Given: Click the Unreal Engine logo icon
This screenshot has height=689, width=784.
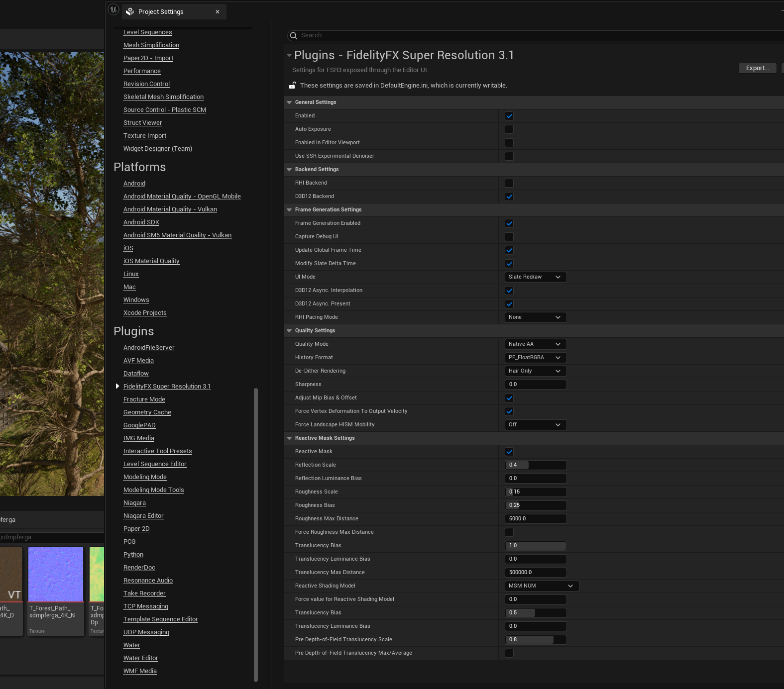Looking at the screenshot, I should pyautogui.click(x=113, y=9).
